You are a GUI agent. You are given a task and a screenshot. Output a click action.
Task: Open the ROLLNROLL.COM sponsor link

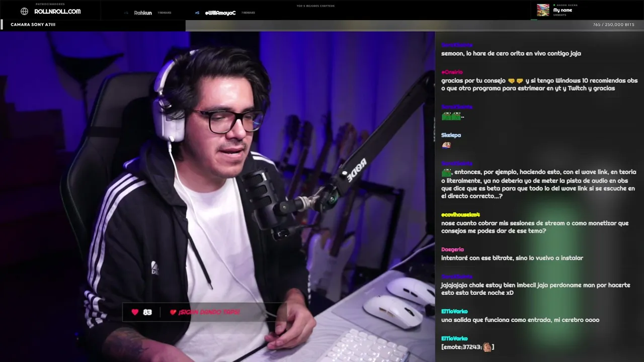coord(57,12)
